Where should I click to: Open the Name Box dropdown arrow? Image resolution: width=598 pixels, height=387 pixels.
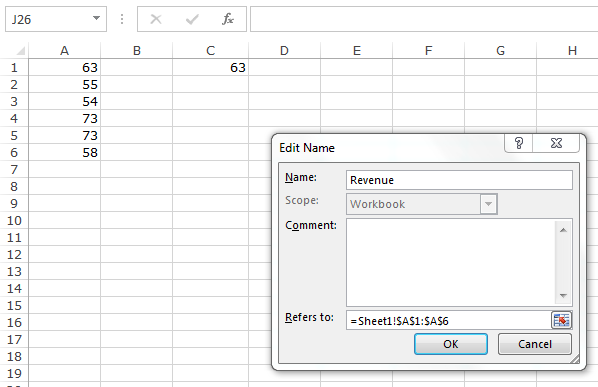[x=96, y=18]
